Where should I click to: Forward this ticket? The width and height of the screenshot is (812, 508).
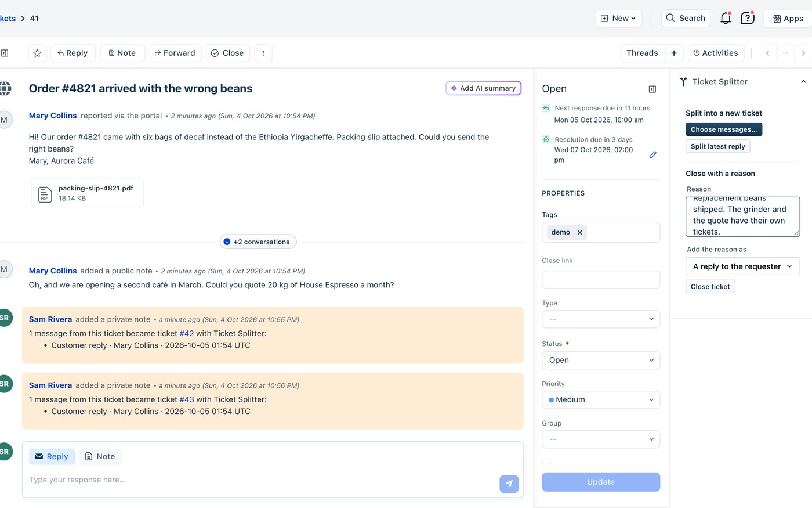[x=175, y=53]
